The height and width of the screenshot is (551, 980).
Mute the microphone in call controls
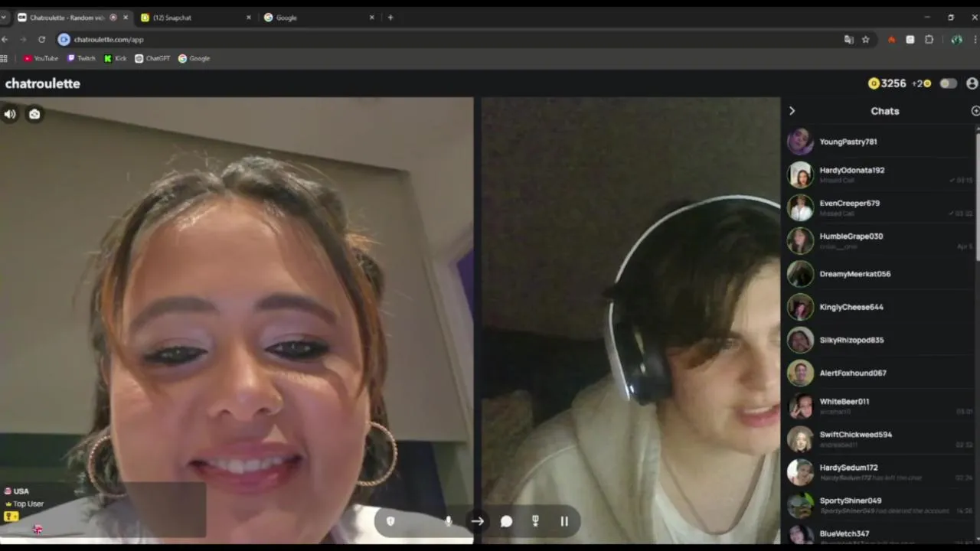[448, 521]
